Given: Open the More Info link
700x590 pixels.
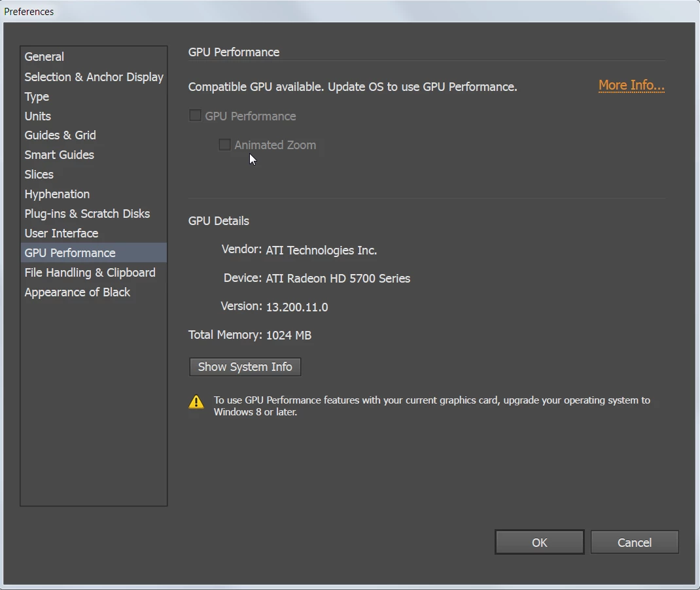Looking at the screenshot, I should pyautogui.click(x=631, y=85).
